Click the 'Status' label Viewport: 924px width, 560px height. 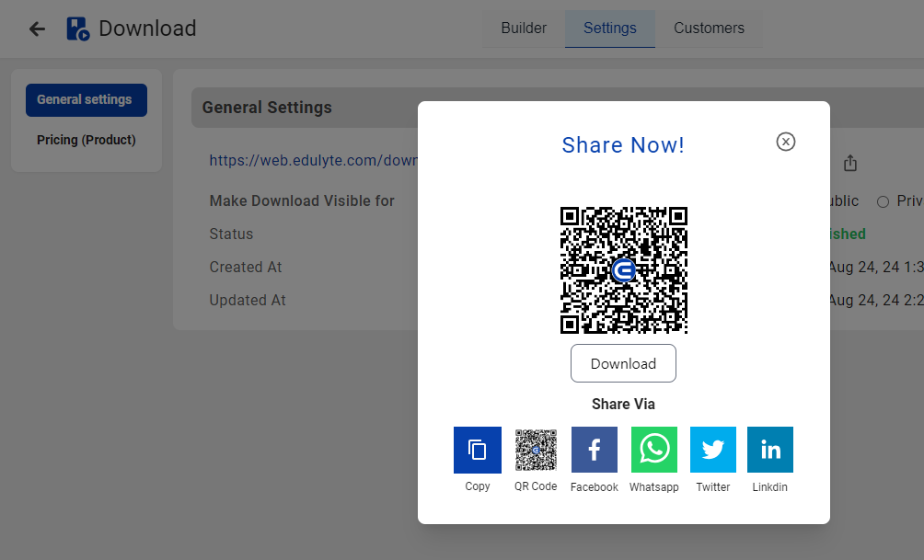231,234
